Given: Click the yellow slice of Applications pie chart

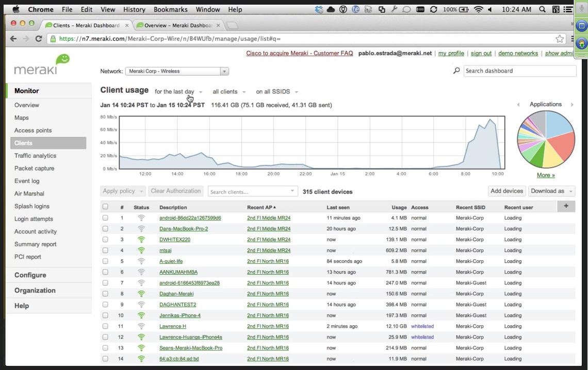Looking at the screenshot, I should [552, 157].
